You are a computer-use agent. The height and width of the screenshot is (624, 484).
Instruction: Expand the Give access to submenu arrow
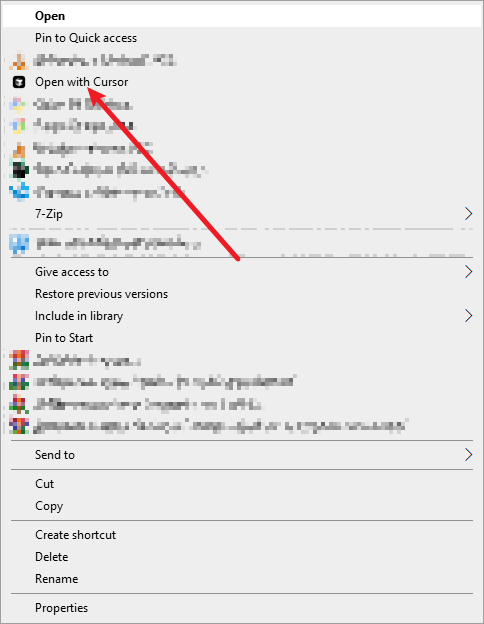point(468,272)
